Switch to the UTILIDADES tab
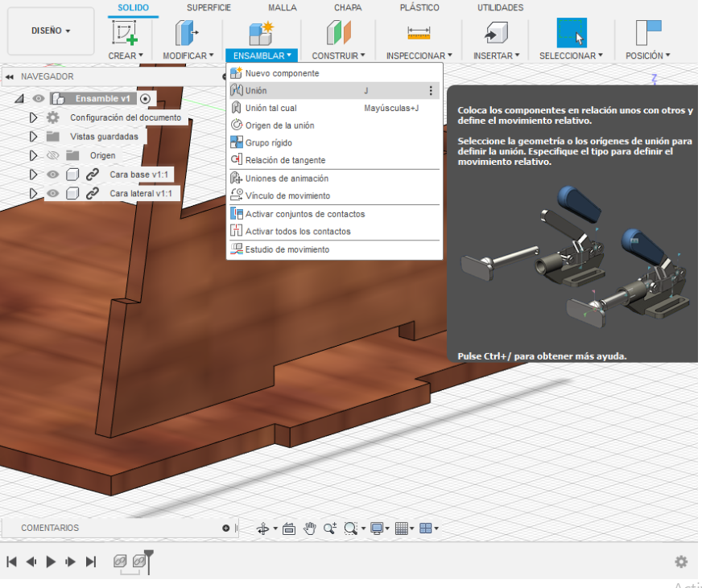This screenshot has width=702, height=588. [500, 7]
